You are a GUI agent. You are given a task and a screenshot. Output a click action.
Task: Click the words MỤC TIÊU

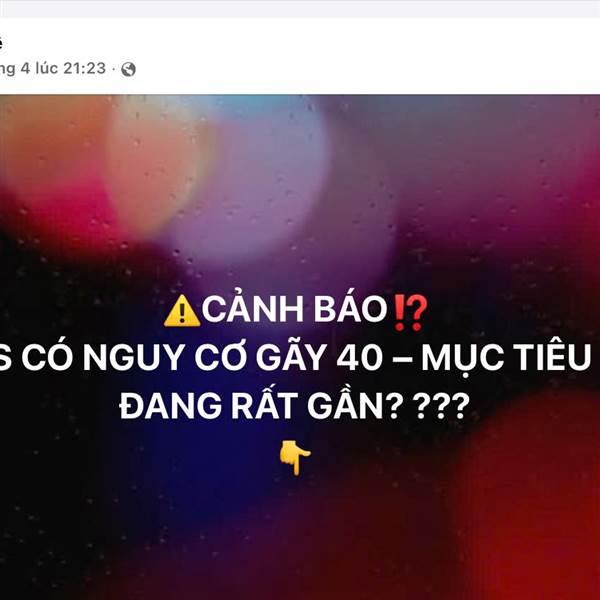point(506,357)
